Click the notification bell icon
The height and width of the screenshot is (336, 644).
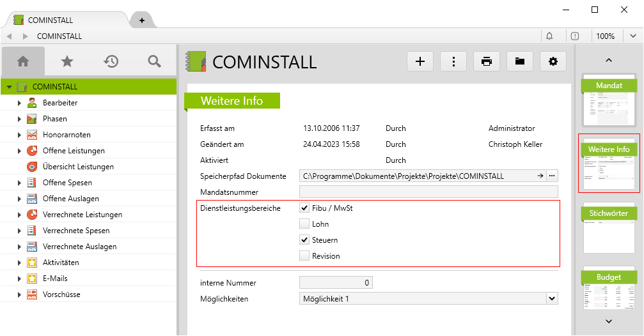(x=549, y=36)
